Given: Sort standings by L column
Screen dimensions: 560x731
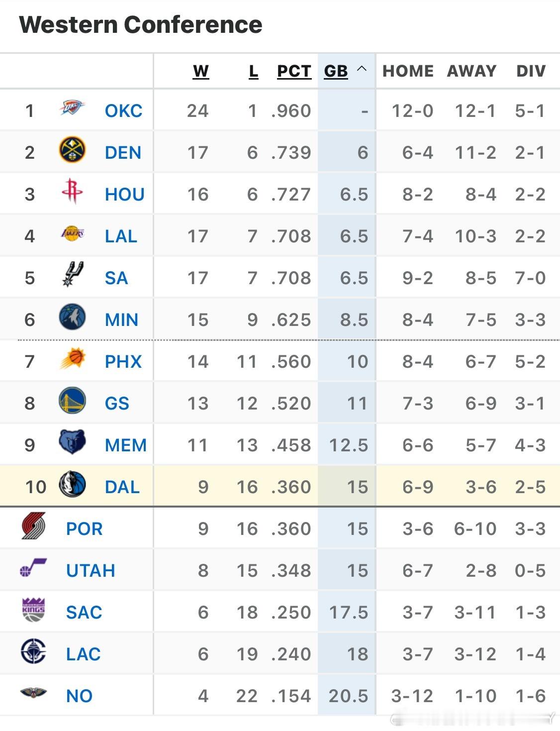Looking at the screenshot, I should click(x=253, y=71).
